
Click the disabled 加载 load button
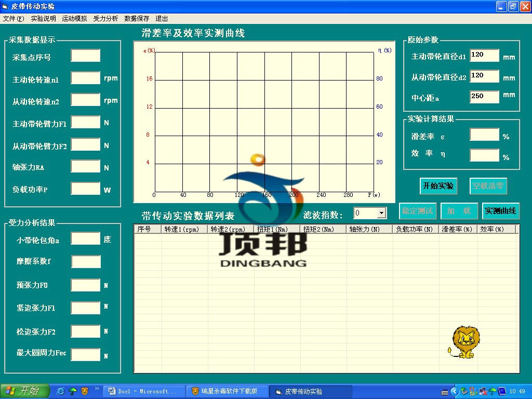459,211
